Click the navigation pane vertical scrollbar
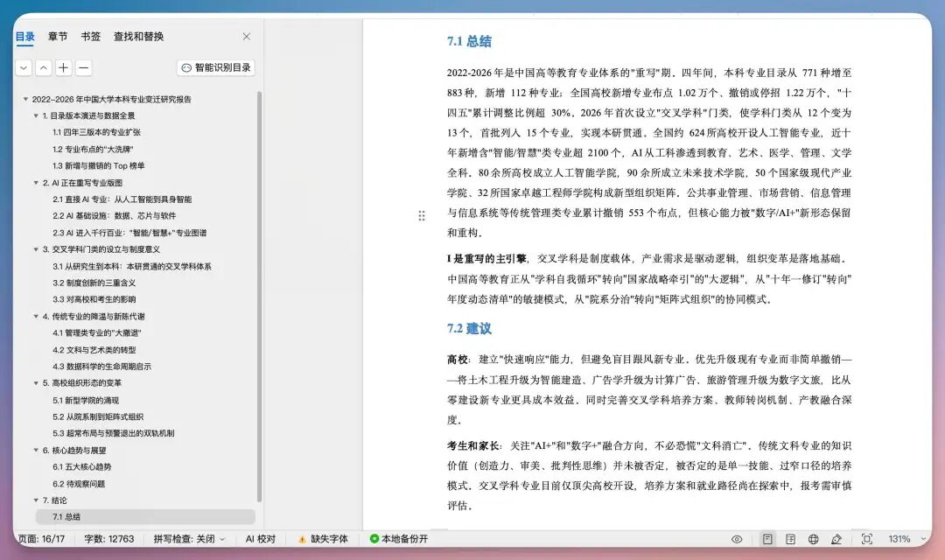Screen dimensions: 945x560 pos(259,296)
